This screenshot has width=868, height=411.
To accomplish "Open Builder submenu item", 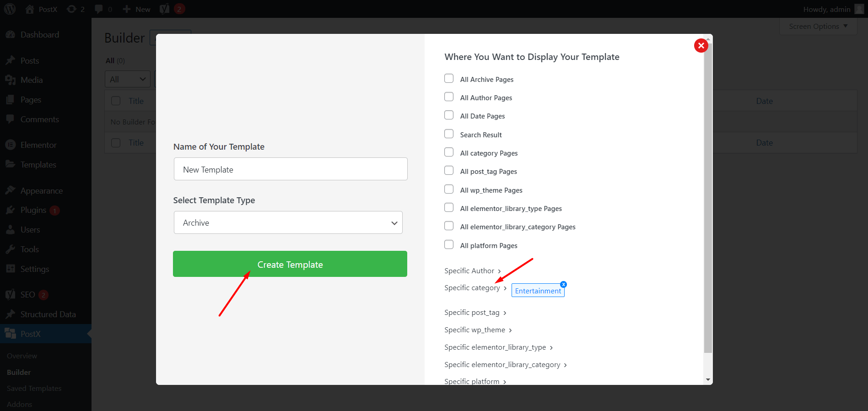I will tap(19, 373).
